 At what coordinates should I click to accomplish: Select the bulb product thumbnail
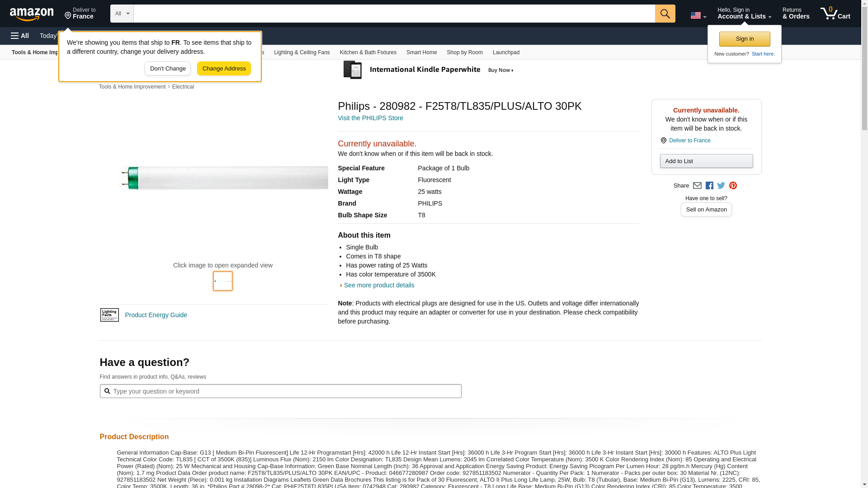click(x=223, y=281)
